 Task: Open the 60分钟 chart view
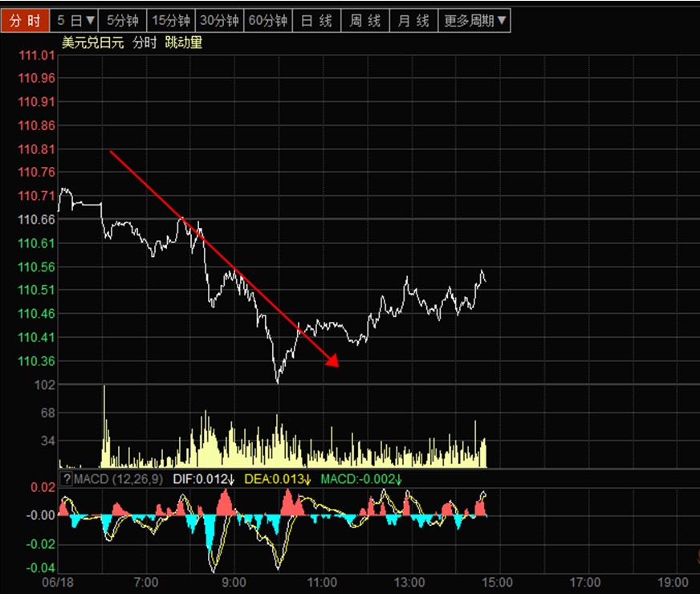tap(267, 21)
